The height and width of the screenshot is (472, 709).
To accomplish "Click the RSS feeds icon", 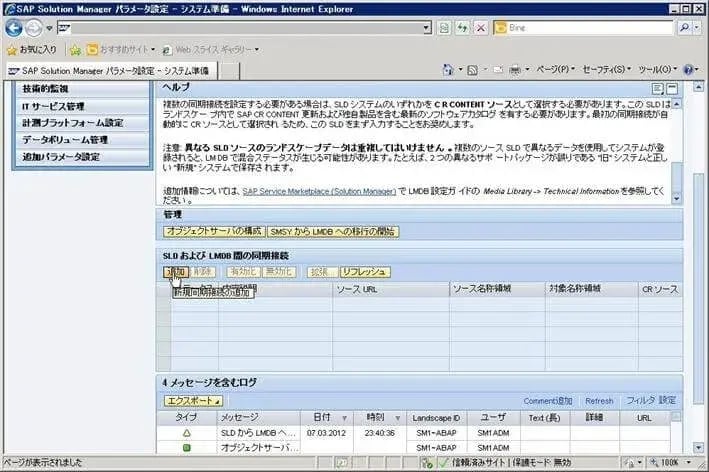I will tap(472, 70).
